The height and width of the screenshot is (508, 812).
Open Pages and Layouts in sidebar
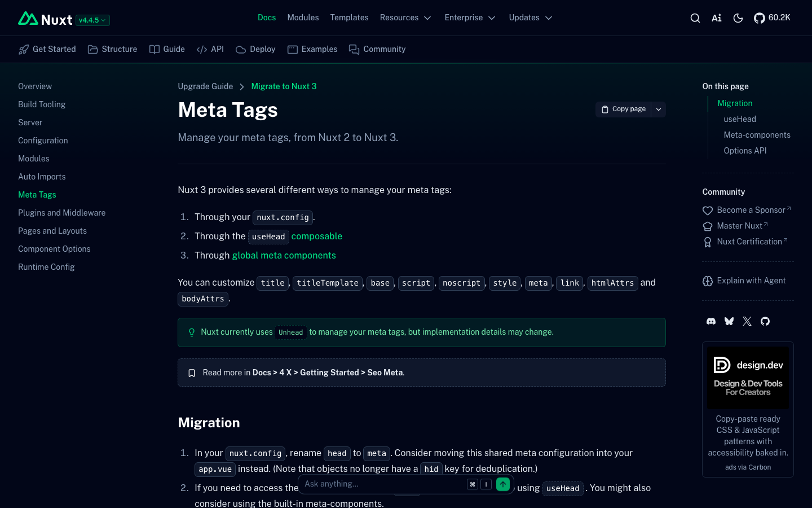[x=52, y=231]
